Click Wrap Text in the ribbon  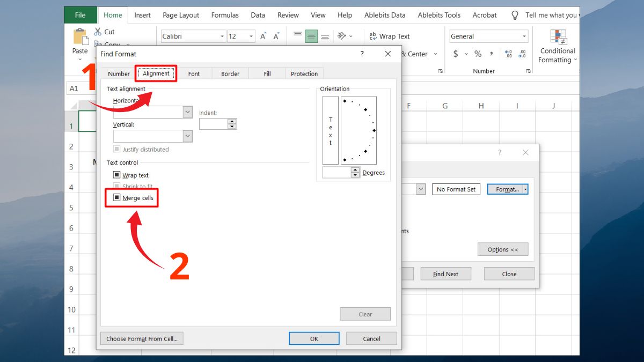pyautogui.click(x=390, y=36)
